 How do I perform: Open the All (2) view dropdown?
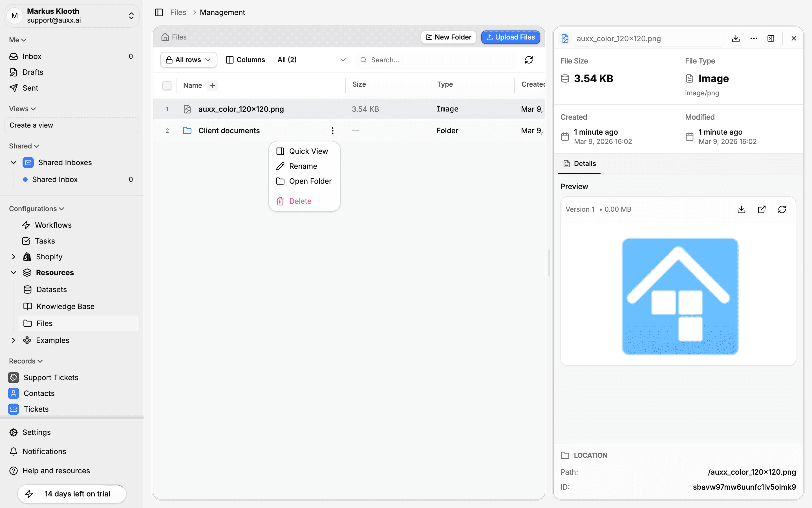(311, 60)
